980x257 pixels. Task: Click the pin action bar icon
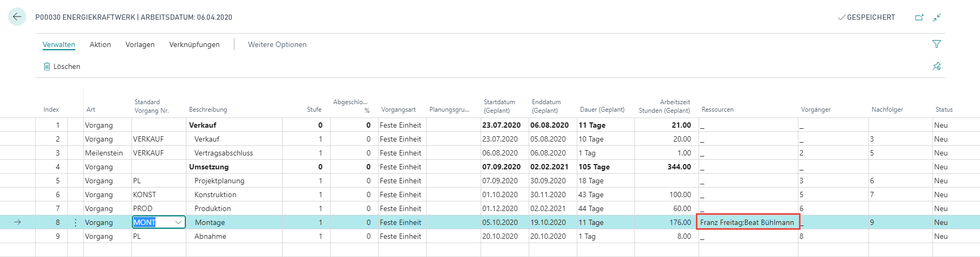click(x=937, y=66)
